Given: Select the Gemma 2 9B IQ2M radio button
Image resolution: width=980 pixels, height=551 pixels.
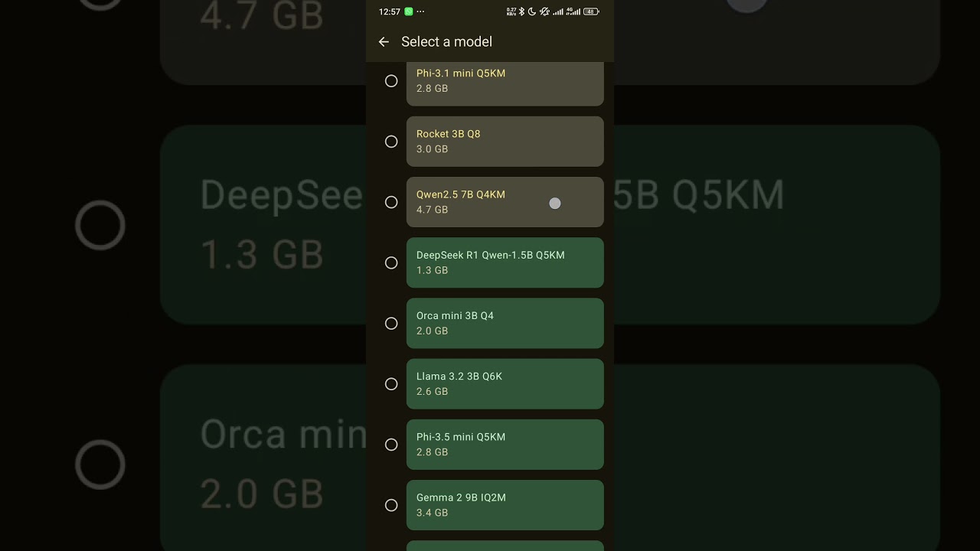Looking at the screenshot, I should [x=391, y=505].
